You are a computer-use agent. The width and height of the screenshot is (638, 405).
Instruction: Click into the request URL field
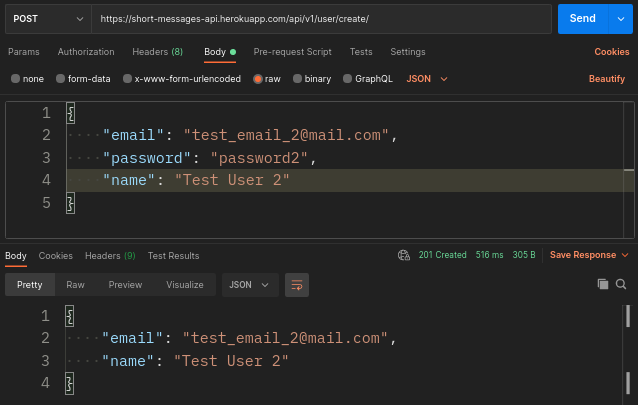click(x=321, y=19)
